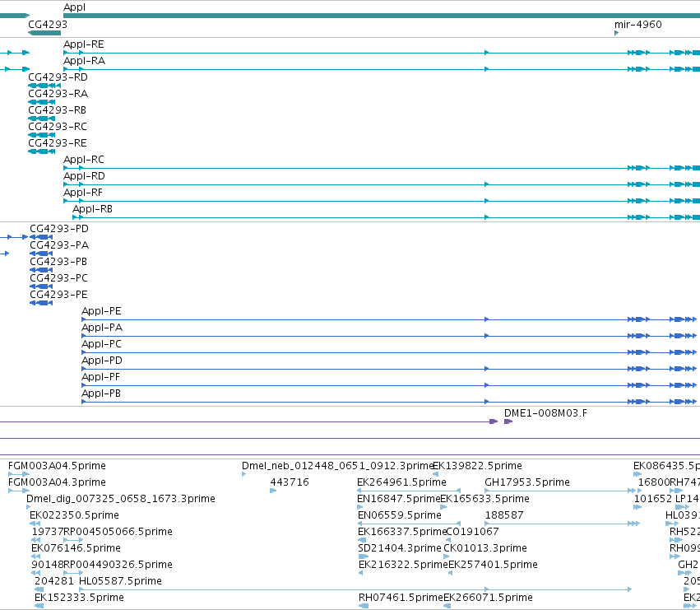Open the CG4293-PB protein label

pos(58,262)
